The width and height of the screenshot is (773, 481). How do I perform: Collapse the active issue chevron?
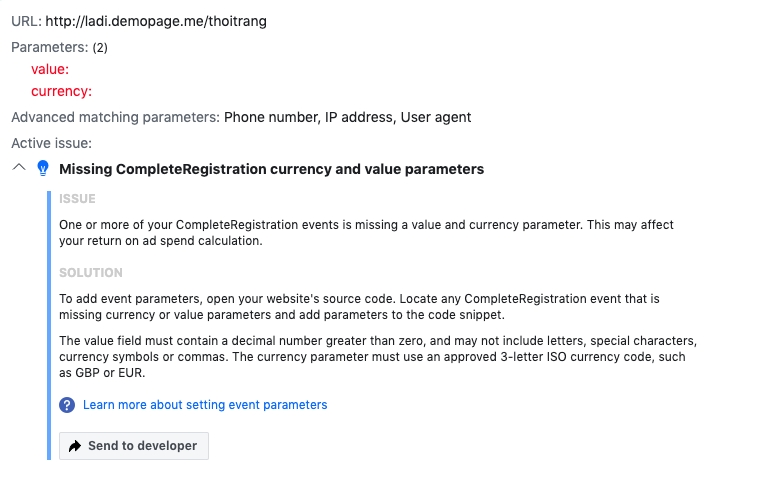18,168
